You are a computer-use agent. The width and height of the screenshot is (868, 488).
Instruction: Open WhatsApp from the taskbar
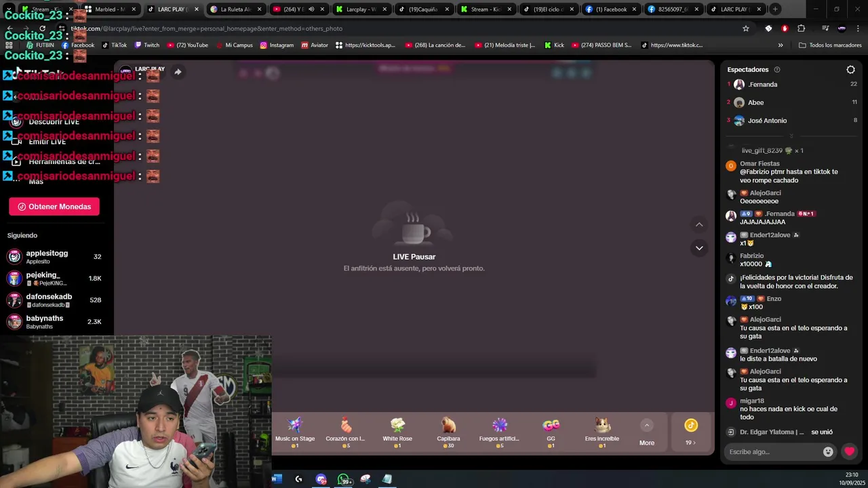click(x=344, y=479)
